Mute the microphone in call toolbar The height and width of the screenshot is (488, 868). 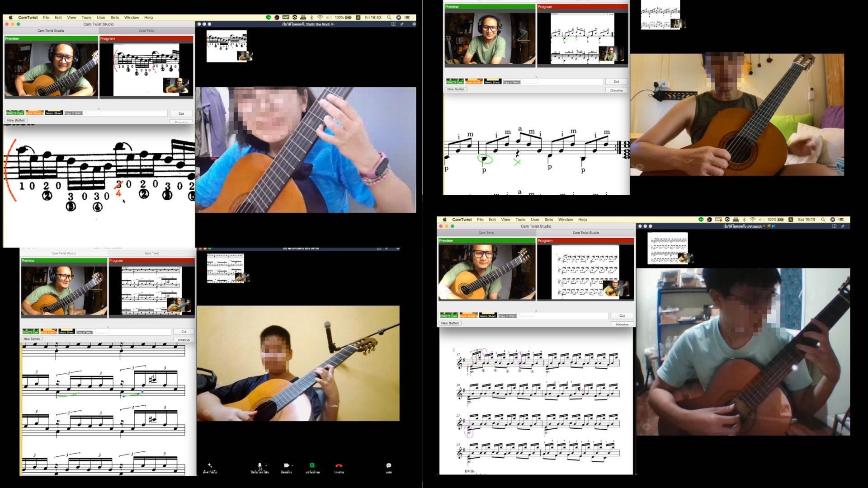point(259,465)
